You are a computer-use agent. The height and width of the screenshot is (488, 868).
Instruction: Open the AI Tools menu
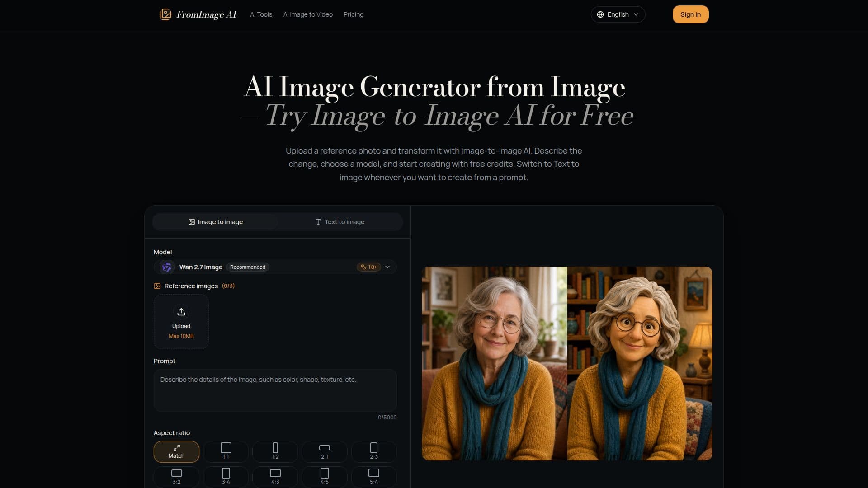click(261, 14)
